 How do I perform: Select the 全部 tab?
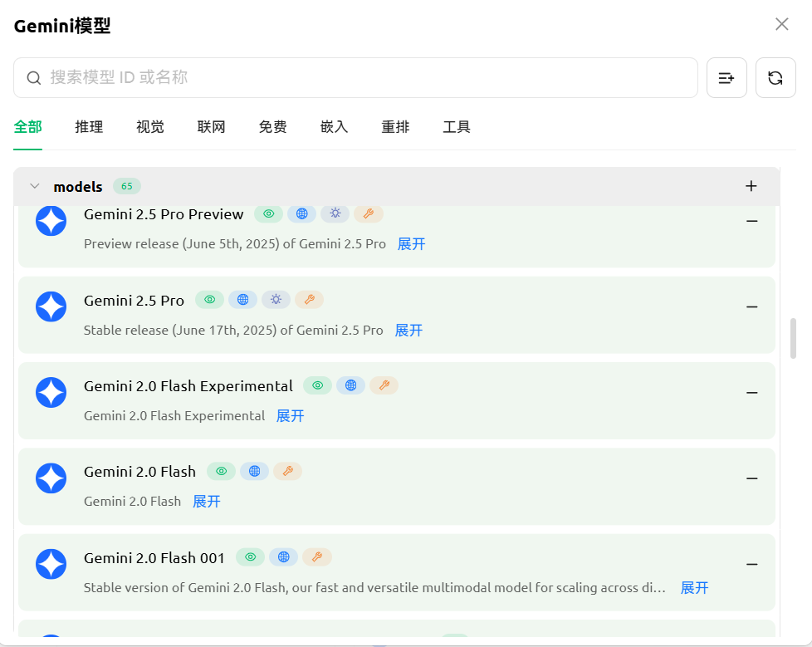(x=28, y=127)
